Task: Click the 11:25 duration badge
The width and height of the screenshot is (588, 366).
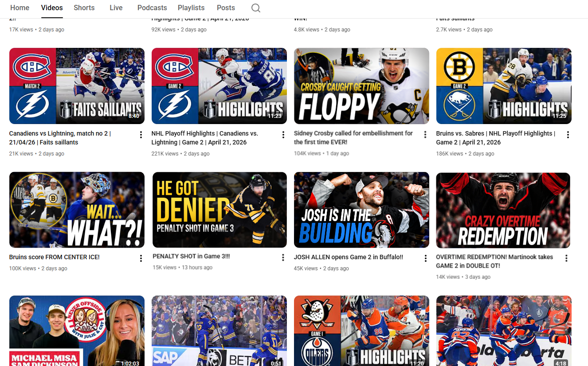Action: [560, 117]
